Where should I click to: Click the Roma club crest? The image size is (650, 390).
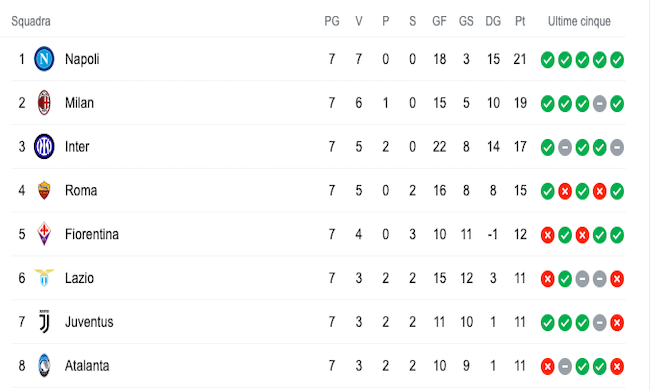tap(44, 190)
